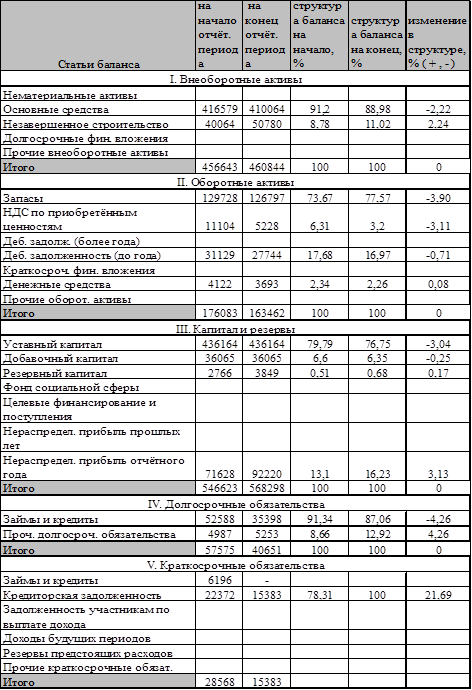Viewport: 472px width, 690px height.
Task: Click cell value 416579
Action: coord(219,109)
